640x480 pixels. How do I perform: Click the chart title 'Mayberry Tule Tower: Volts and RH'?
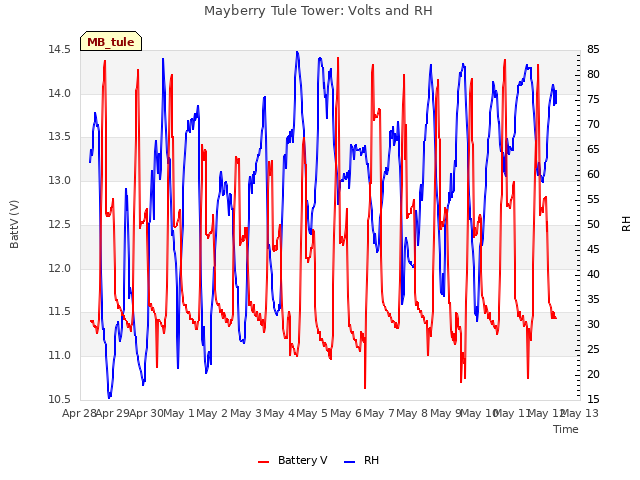point(318,11)
